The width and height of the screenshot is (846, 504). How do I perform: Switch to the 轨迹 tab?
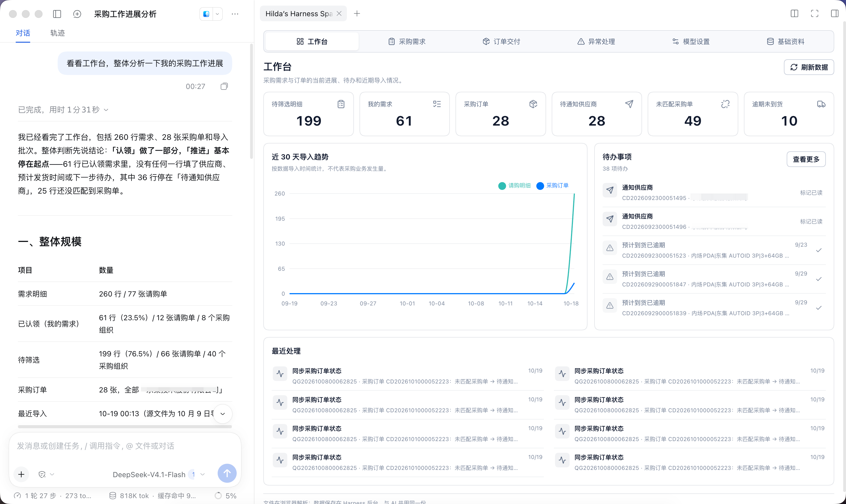57,33
